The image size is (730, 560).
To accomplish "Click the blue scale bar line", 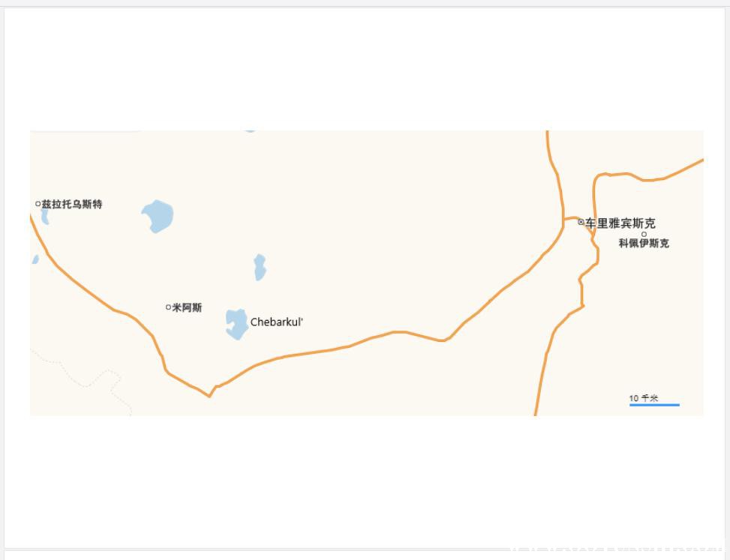I will [x=654, y=405].
